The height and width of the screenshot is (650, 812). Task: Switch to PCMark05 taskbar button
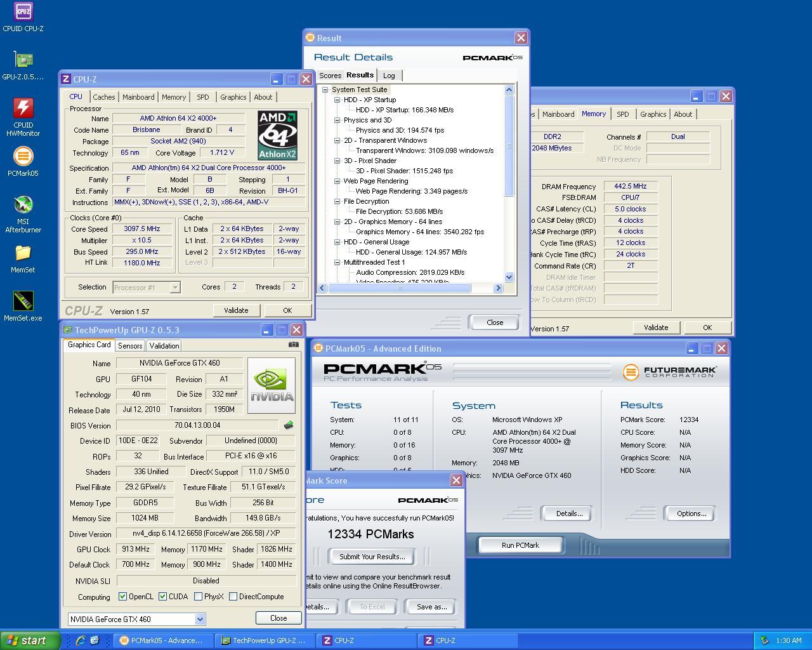click(162, 640)
